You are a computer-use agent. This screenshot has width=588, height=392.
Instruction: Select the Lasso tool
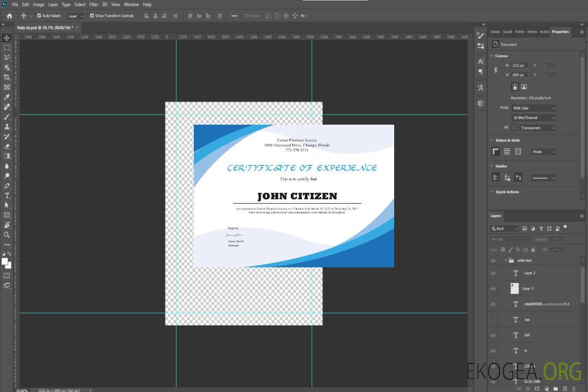pyautogui.click(x=7, y=57)
